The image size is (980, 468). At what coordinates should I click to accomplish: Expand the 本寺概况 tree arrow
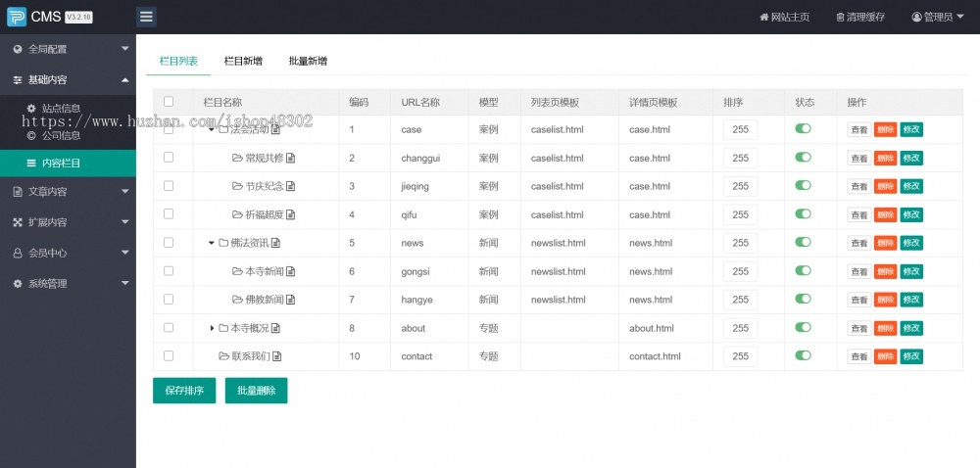[x=212, y=328]
